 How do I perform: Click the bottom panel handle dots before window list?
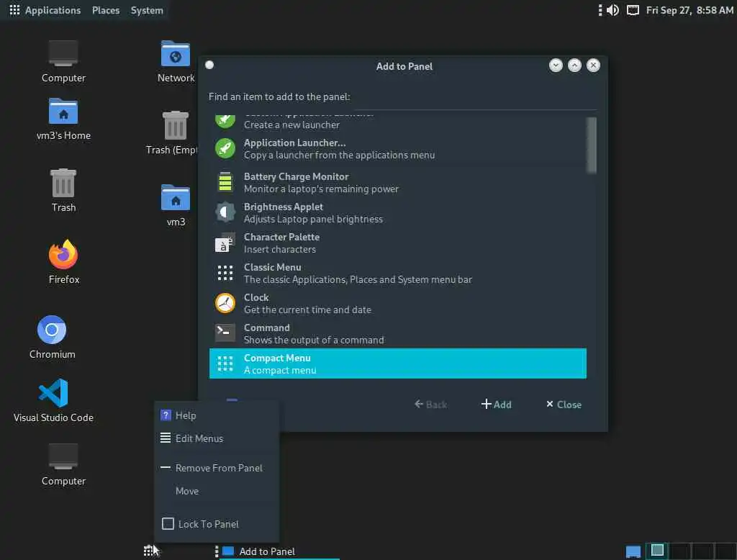tap(216, 551)
